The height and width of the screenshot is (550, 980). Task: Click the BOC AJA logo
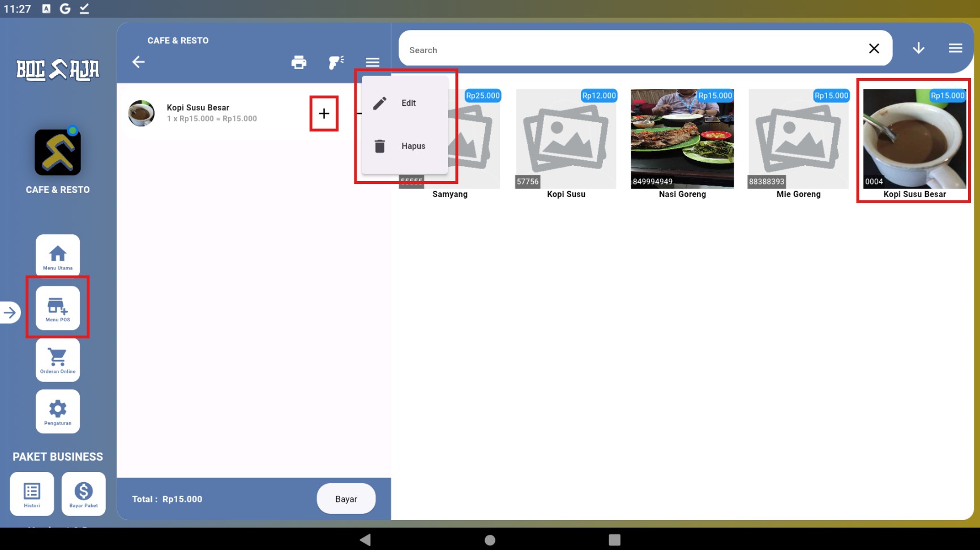tap(58, 70)
